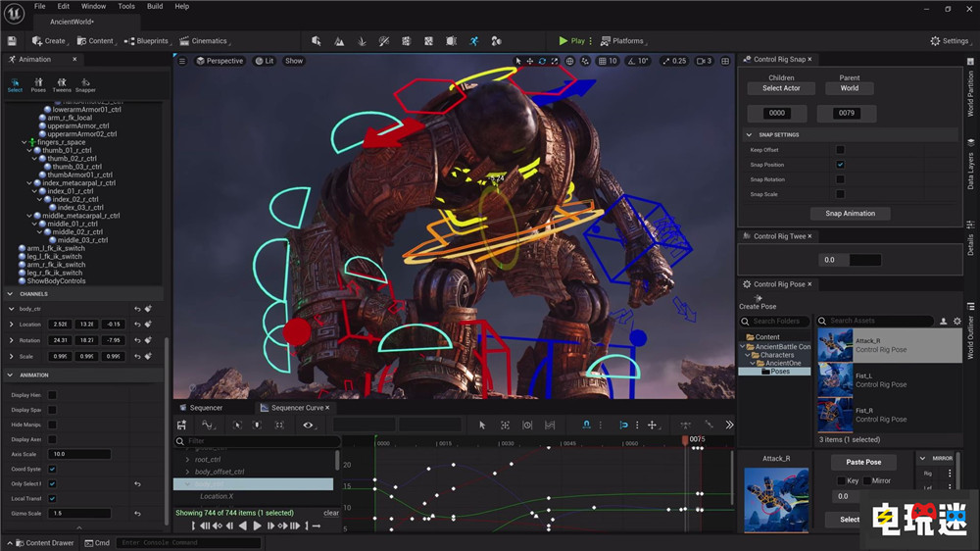Click the Paste Pose button
The width and height of the screenshot is (980, 551).
tap(863, 462)
